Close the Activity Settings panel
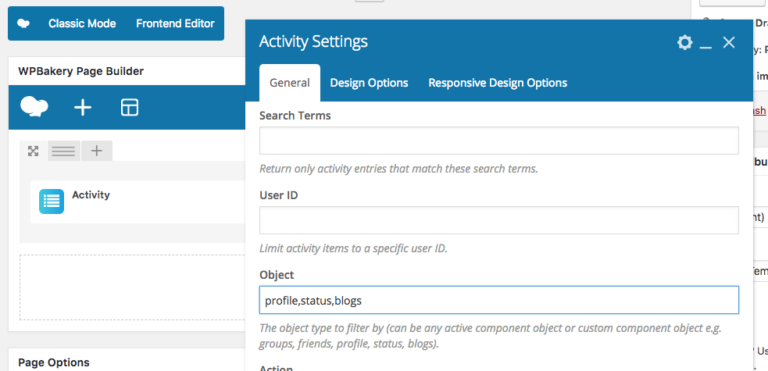Image resolution: width=768 pixels, height=371 pixels. [729, 43]
